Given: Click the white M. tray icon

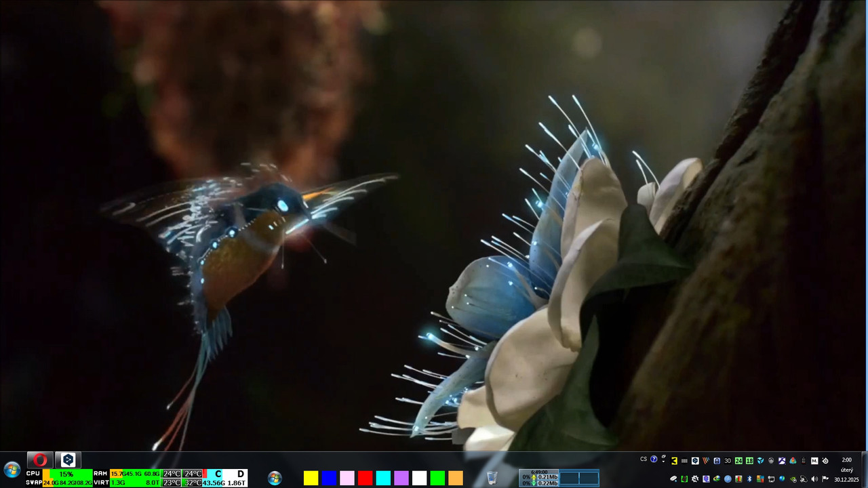Looking at the screenshot, I should tap(814, 461).
